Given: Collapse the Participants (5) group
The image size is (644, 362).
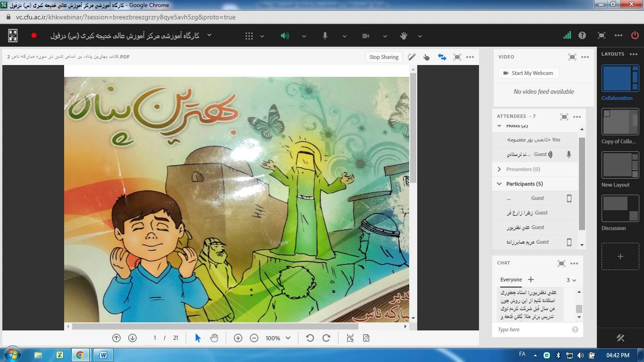Looking at the screenshot, I should [499, 184].
